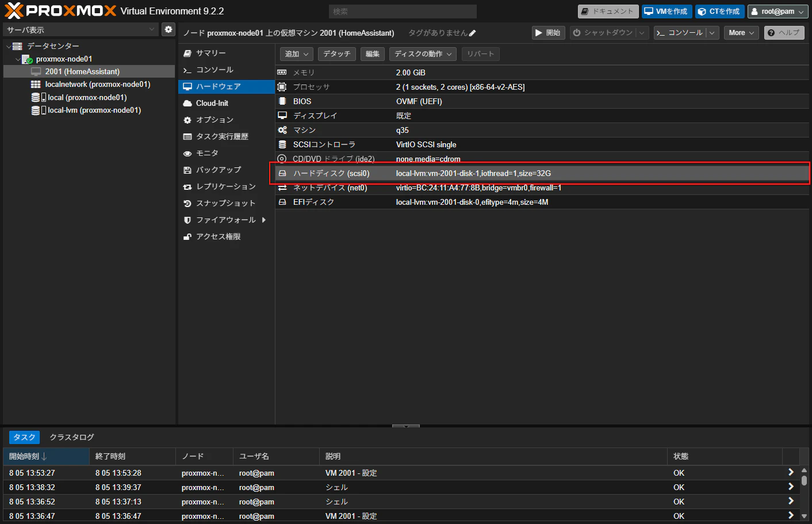
Task: Click the network device (net0) arrows icon
Action: 282,188
